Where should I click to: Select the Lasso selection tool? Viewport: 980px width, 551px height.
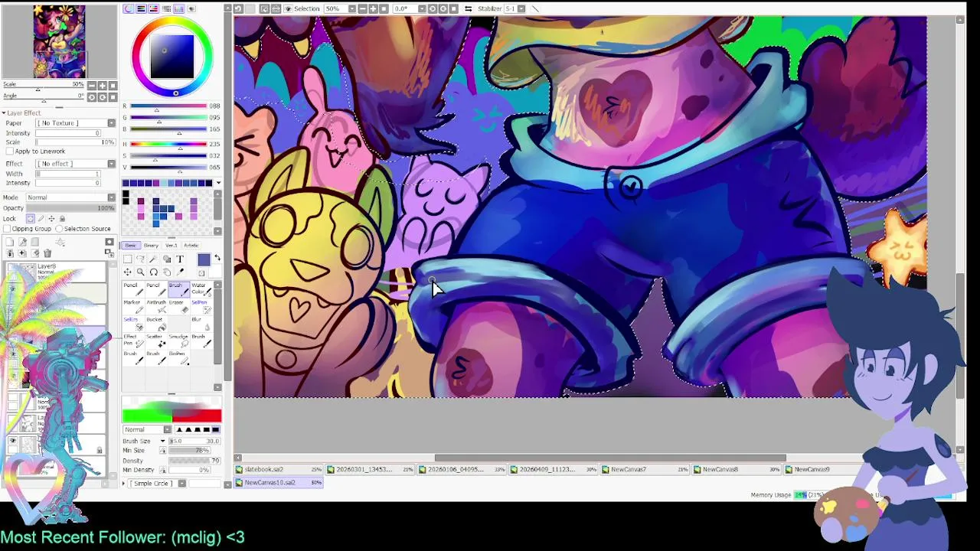click(140, 259)
